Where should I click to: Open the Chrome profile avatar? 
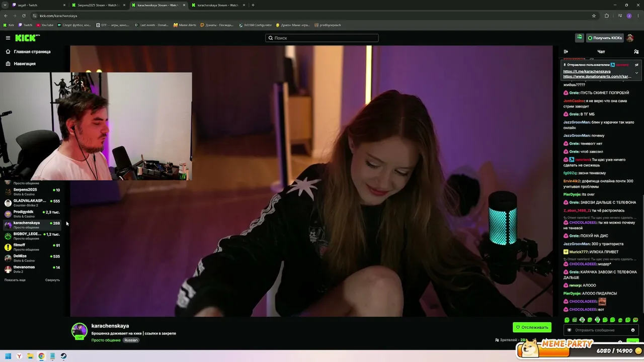tap(629, 16)
